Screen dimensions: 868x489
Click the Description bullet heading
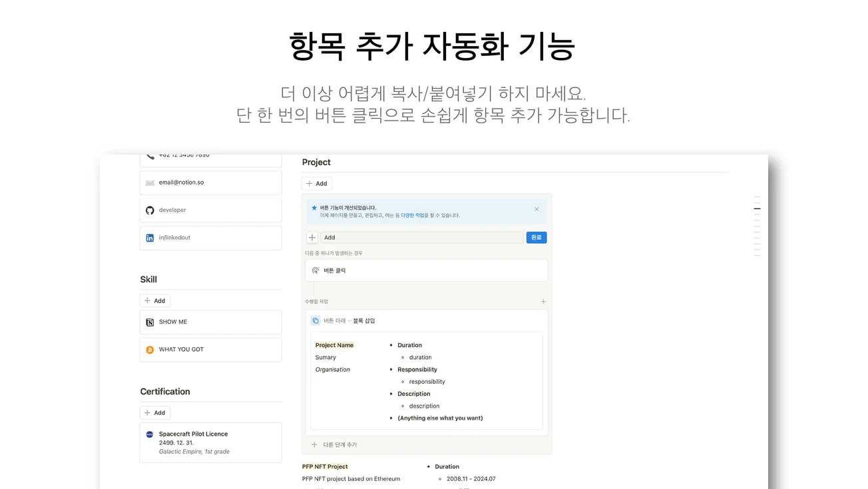[414, 394]
